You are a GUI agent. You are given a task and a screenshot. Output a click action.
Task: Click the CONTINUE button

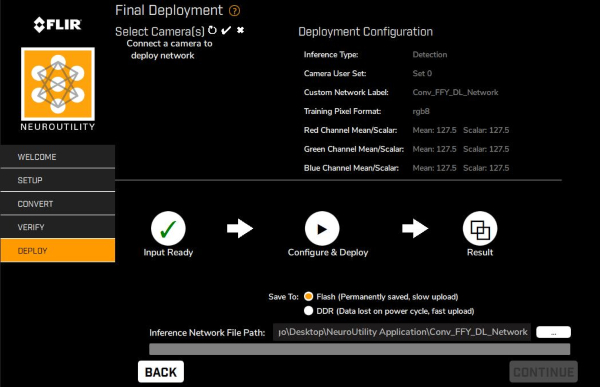[x=543, y=372]
